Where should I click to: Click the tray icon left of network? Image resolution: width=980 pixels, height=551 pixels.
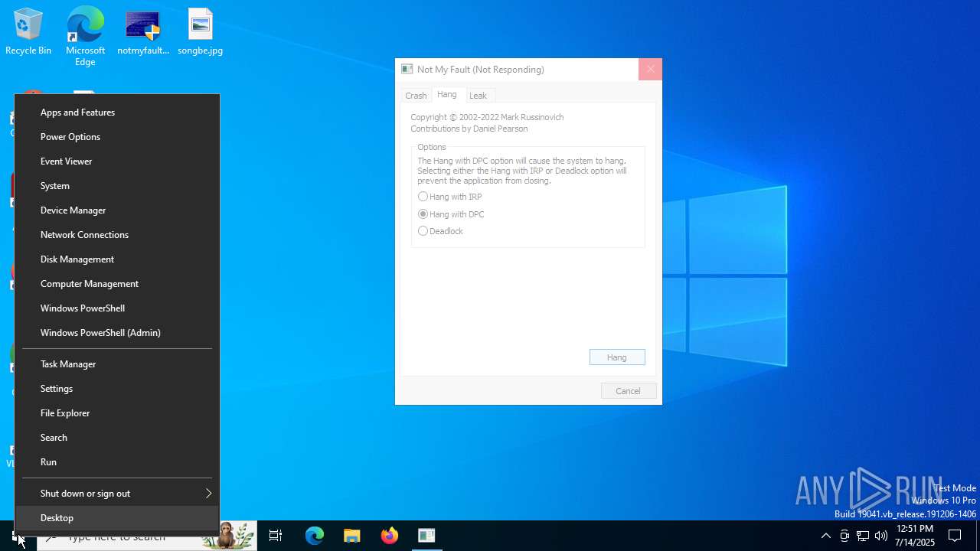[x=844, y=536]
